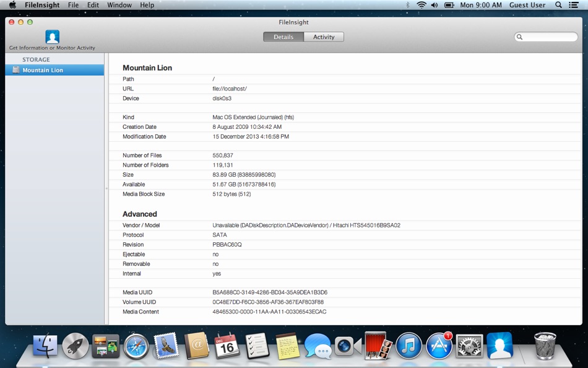Click battery status icon in menu bar

[x=449, y=5]
